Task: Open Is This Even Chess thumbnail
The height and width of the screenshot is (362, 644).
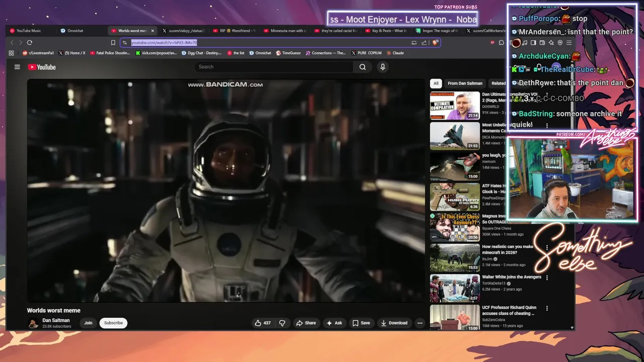Action: tap(455, 227)
